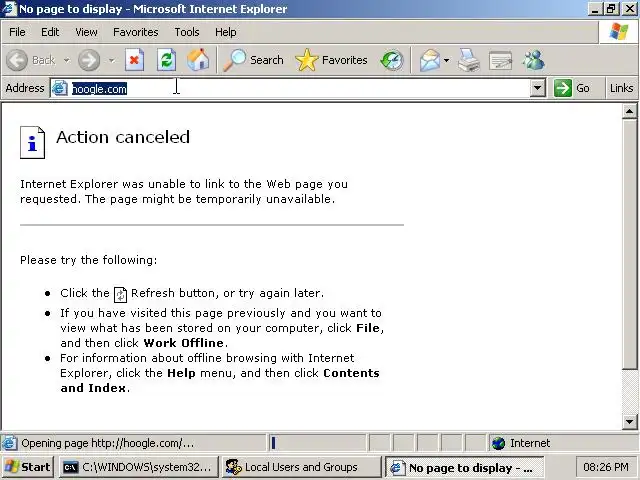The height and width of the screenshot is (480, 640).
Task: Go to the Home page icon
Action: coord(198,60)
